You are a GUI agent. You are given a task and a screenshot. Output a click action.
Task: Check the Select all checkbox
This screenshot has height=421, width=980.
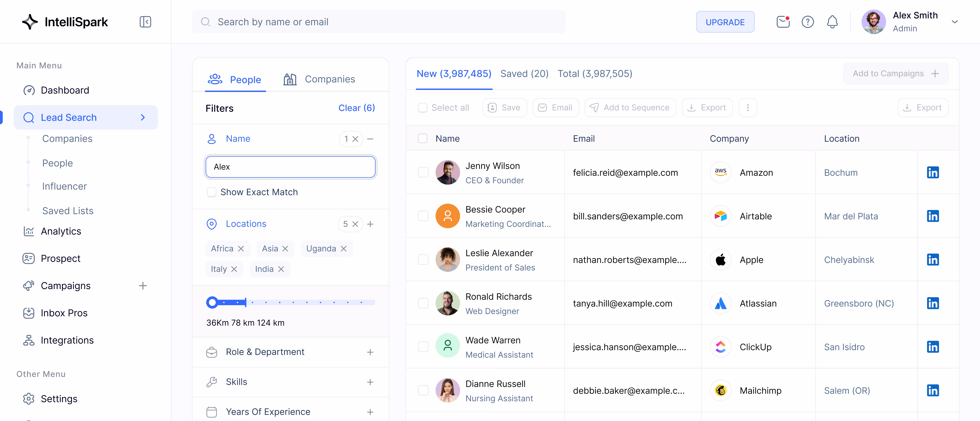coord(422,108)
